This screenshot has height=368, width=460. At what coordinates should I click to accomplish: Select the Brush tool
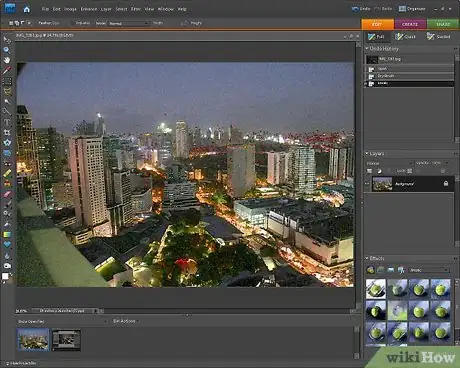click(7, 204)
